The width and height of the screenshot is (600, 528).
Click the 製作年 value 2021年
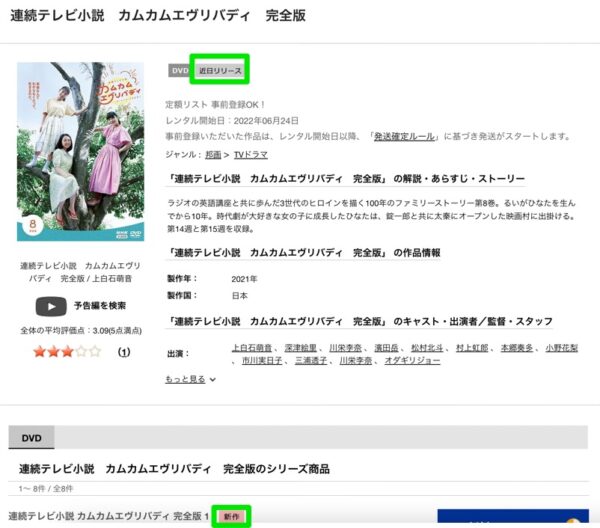(244, 279)
